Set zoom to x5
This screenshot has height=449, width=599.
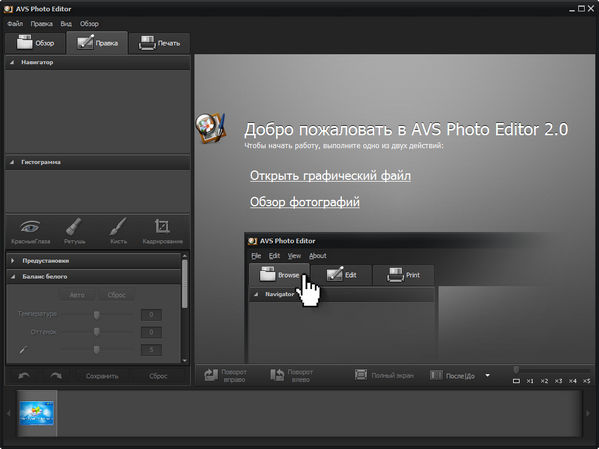(x=586, y=381)
